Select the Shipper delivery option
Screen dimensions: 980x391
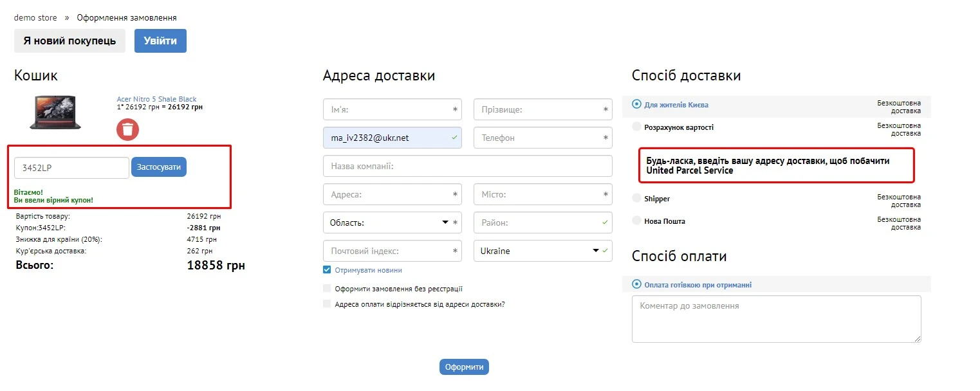click(x=636, y=198)
